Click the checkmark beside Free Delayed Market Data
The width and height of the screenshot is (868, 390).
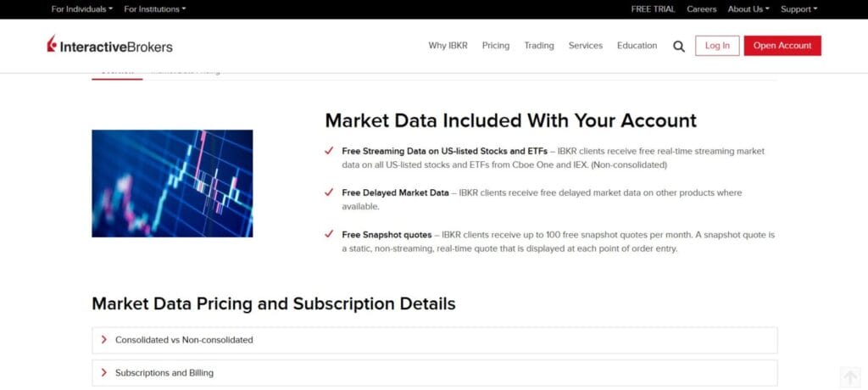329,192
